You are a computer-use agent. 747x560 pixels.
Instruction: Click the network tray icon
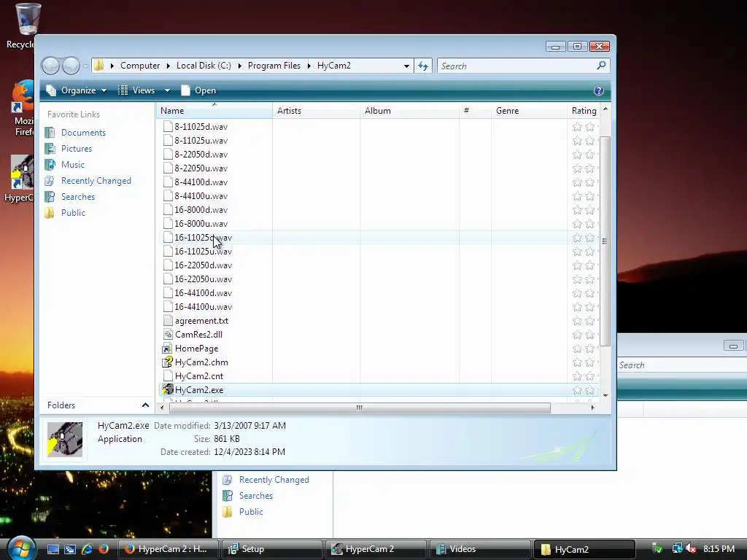pos(676,548)
